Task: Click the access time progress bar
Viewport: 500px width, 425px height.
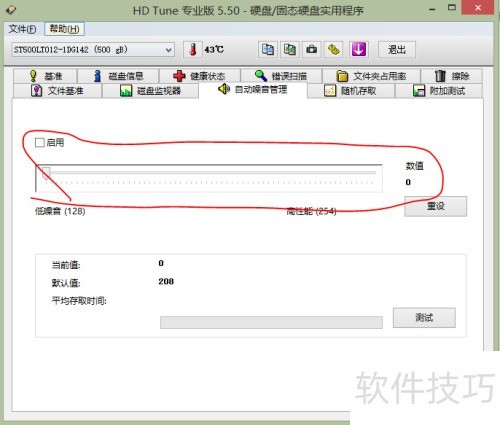Action: click(x=271, y=322)
